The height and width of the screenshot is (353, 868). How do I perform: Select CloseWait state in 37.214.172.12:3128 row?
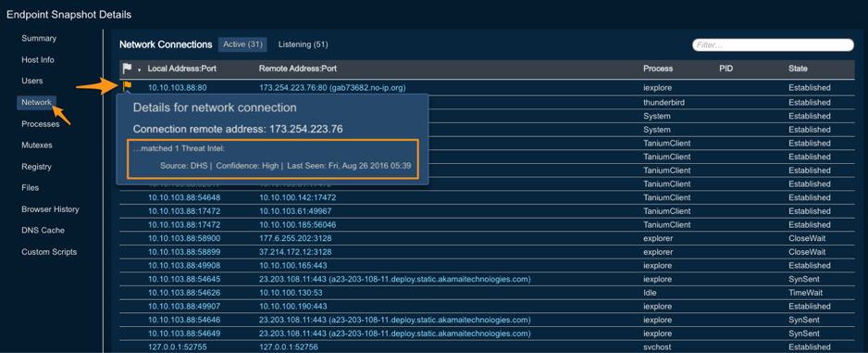click(807, 252)
